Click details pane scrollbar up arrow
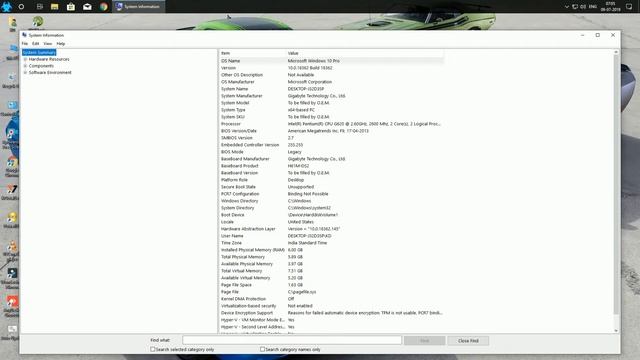 pyautogui.click(x=616, y=52)
